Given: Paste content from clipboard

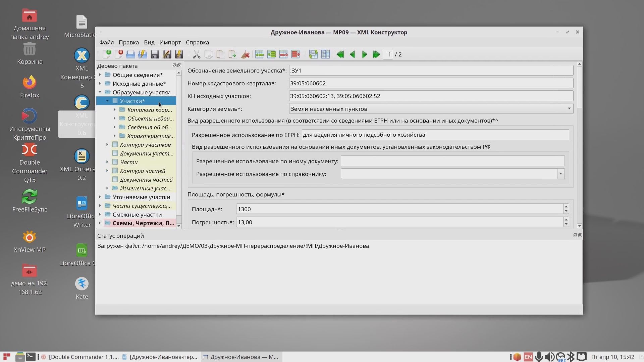Looking at the screenshot, I should (x=220, y=54).
